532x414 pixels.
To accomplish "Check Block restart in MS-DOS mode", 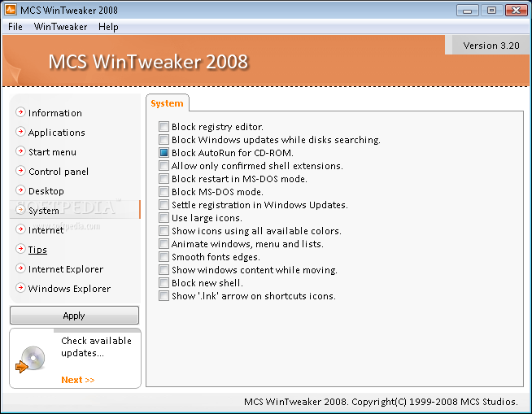I will coord(164,178).
